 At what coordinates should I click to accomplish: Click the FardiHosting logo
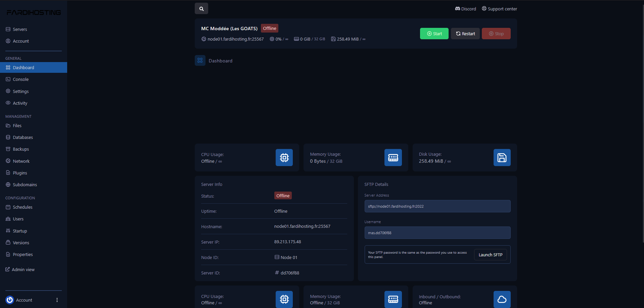(34, 12)
